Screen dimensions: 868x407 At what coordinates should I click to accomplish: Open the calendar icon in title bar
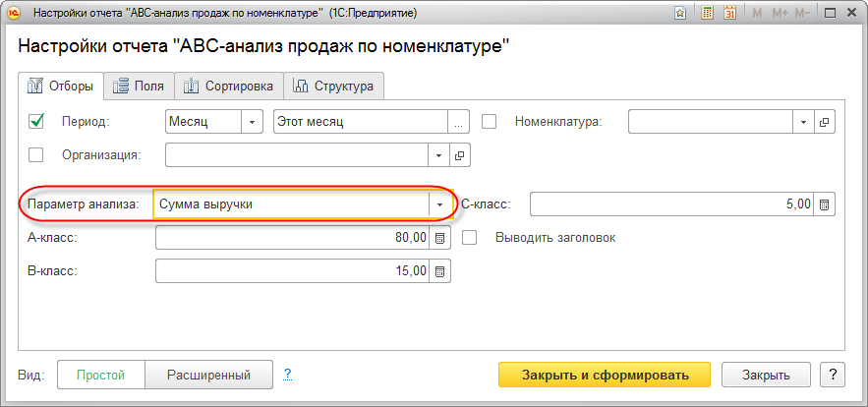730,14
